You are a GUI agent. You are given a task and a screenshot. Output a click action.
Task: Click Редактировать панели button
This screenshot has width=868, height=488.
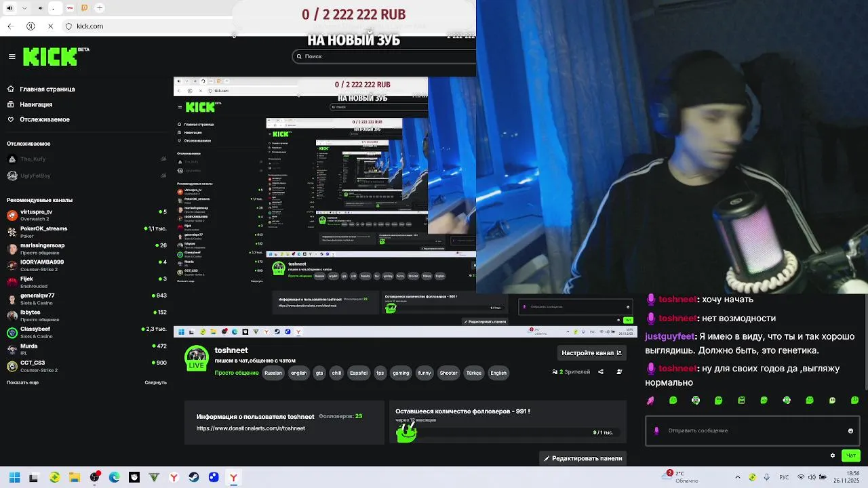tap(583, 458)
